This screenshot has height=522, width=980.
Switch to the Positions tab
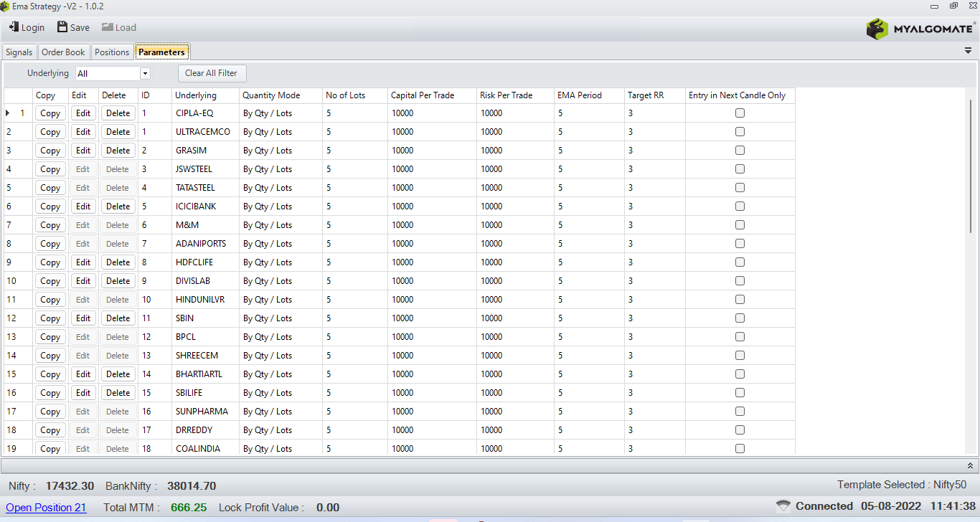(112, 52)
